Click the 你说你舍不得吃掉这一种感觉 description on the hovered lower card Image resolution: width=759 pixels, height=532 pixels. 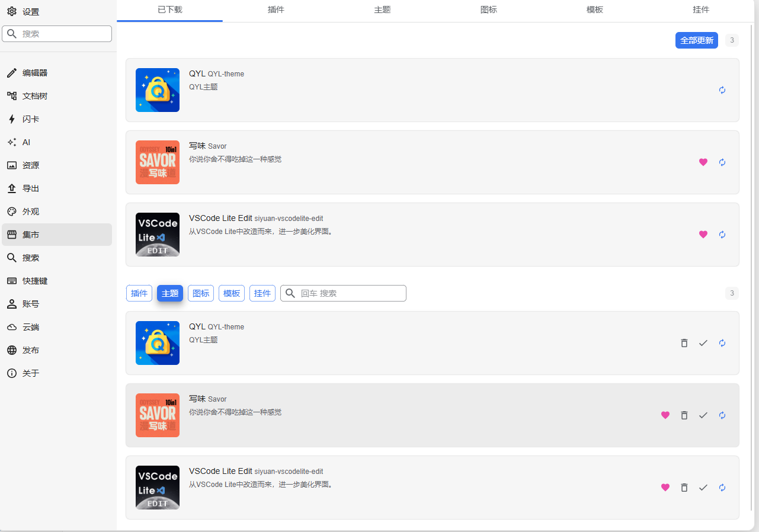(x=235, y=412)
